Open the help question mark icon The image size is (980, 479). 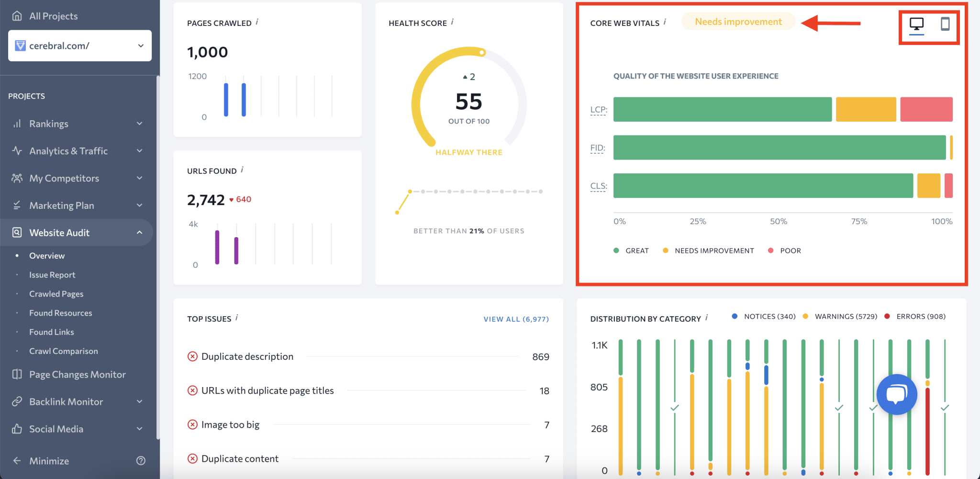(141, 460)
